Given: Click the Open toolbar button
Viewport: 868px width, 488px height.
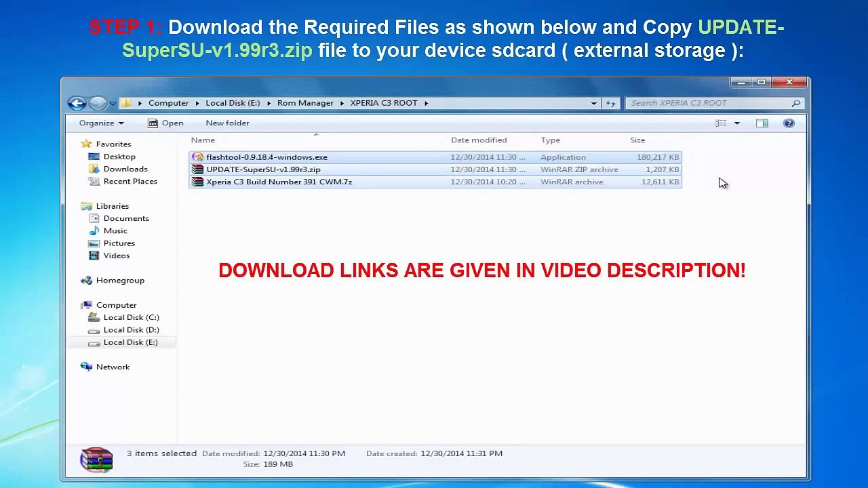Looking at the screenshot, I should click(x=165, y=123).
